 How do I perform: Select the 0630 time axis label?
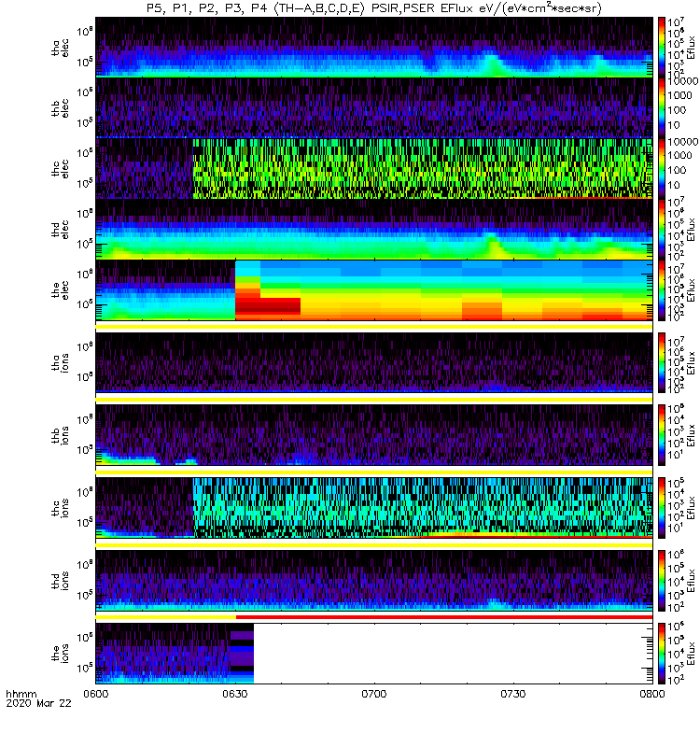pyautogui.click(x=235, y=694)
